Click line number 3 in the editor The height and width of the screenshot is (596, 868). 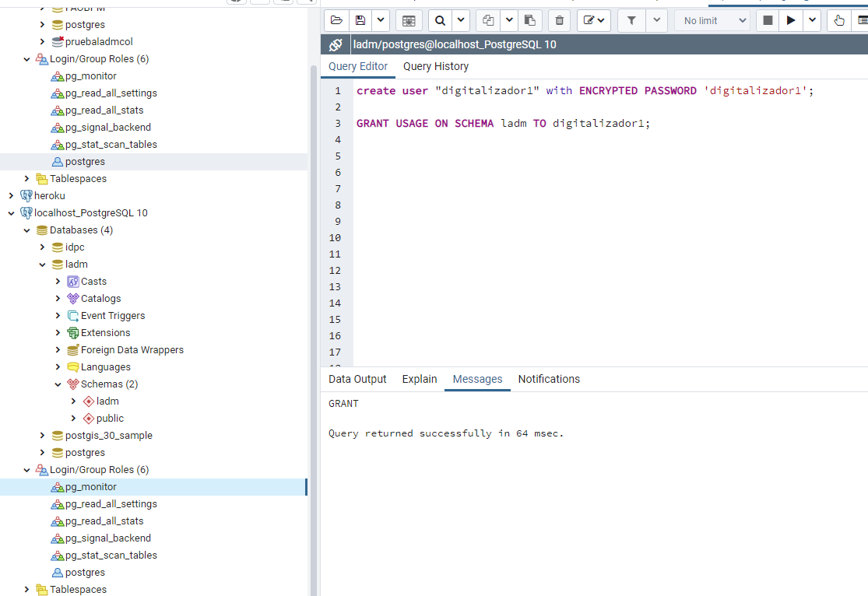335,123
